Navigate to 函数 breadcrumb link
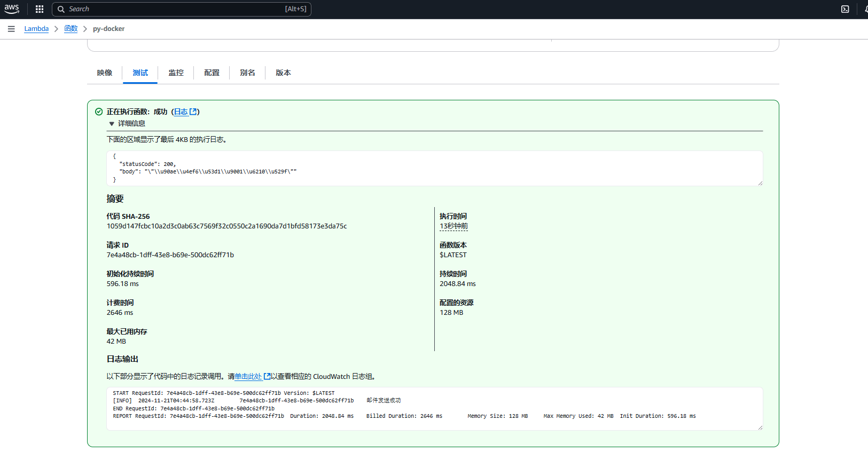This screenshot has height=452, width=868. click(71, 29)
